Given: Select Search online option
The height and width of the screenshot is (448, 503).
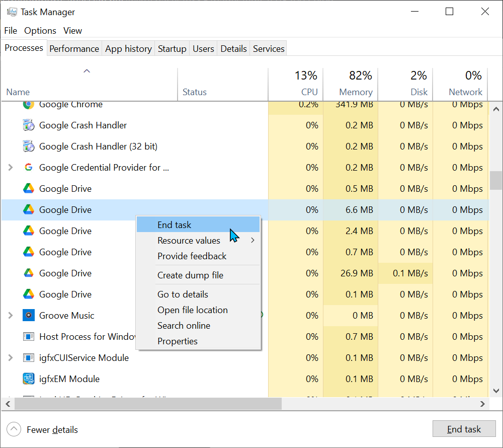Looking at the screenshot, I should [x=198, y=325].
